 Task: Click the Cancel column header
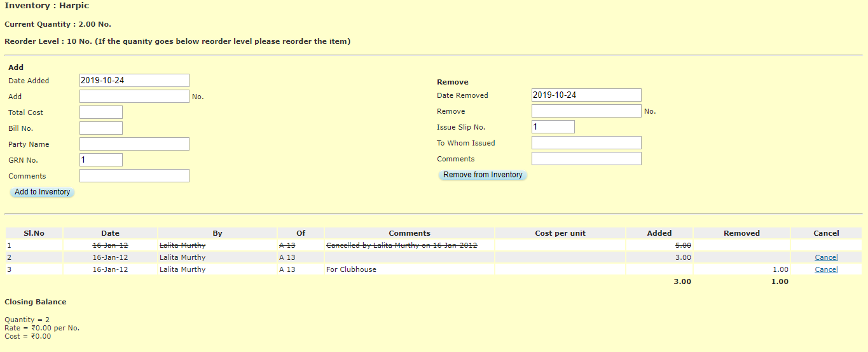[826, 233]
